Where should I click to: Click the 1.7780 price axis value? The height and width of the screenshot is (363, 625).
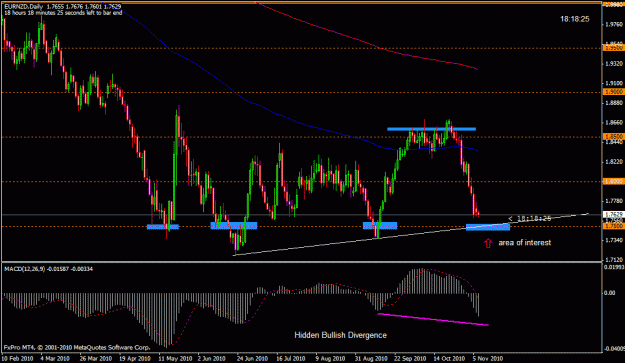614,201
